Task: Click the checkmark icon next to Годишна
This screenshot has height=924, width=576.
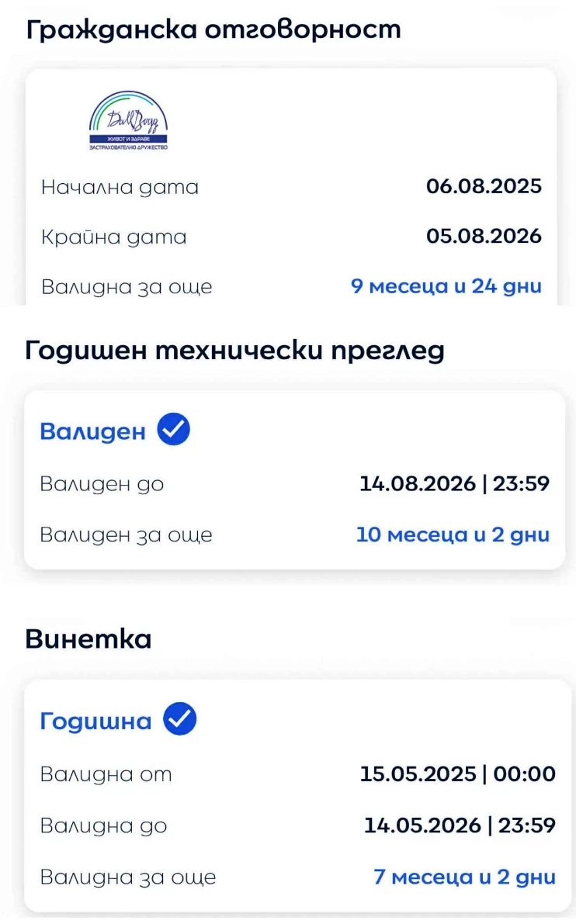Action: tap(179, 720)
